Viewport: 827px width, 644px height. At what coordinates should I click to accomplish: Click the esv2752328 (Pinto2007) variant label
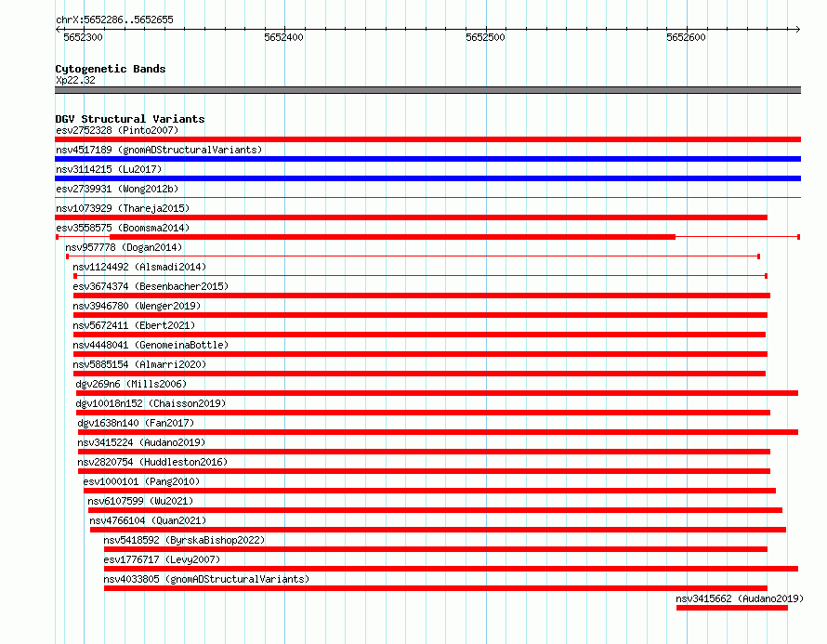[117, 130]
